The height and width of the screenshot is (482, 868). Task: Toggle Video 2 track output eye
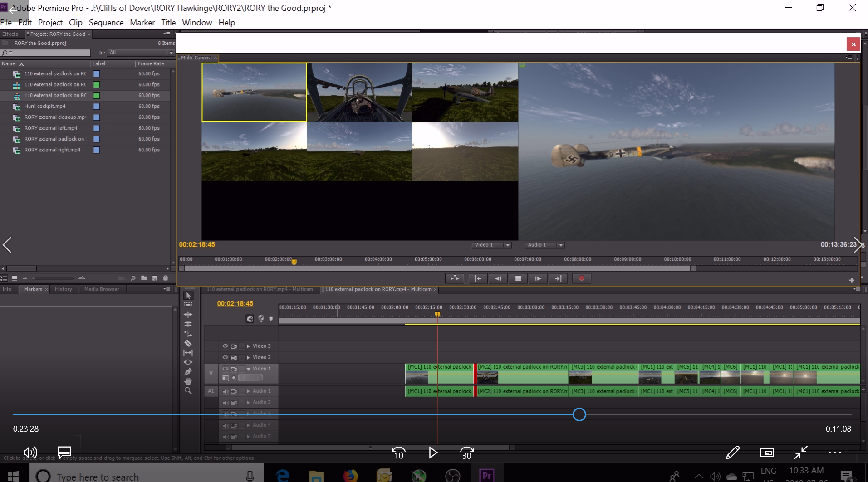[225, 357]
